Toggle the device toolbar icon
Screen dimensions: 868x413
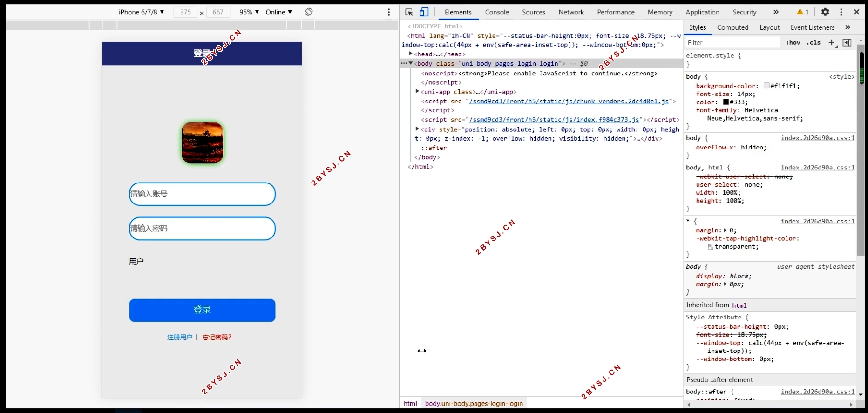424,12
